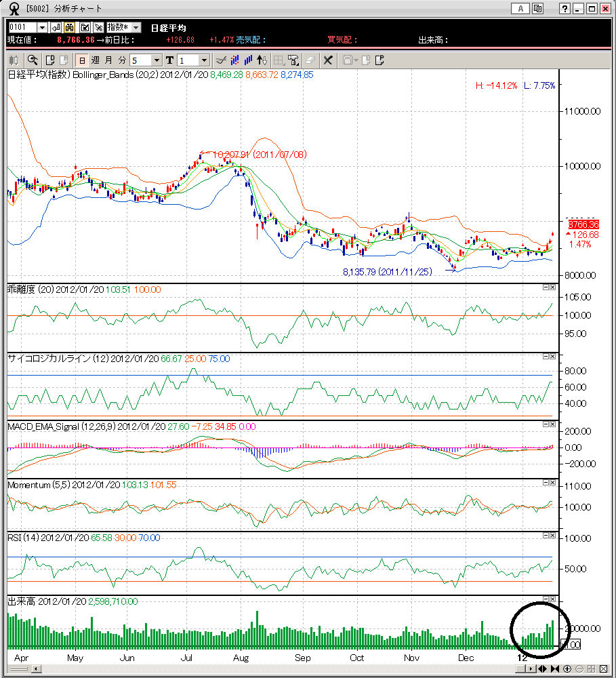This screenshot has width=616, height=678.
Task: Click the magnifier zoom tool icon
Action: (32, 60)
